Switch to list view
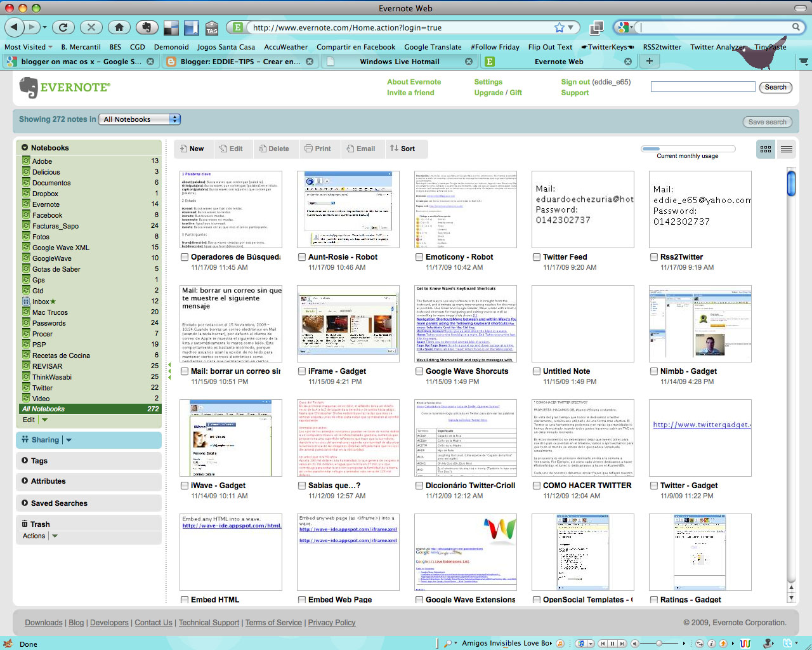Image resolution: width=812 pixels, height=650 pixels. (786, 149)
